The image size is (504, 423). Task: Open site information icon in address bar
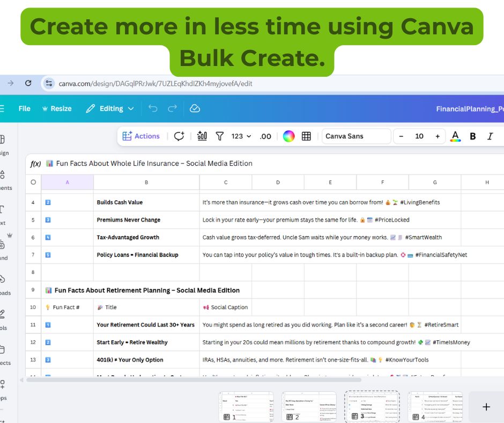pyautogui.click(x=49, y=83)
